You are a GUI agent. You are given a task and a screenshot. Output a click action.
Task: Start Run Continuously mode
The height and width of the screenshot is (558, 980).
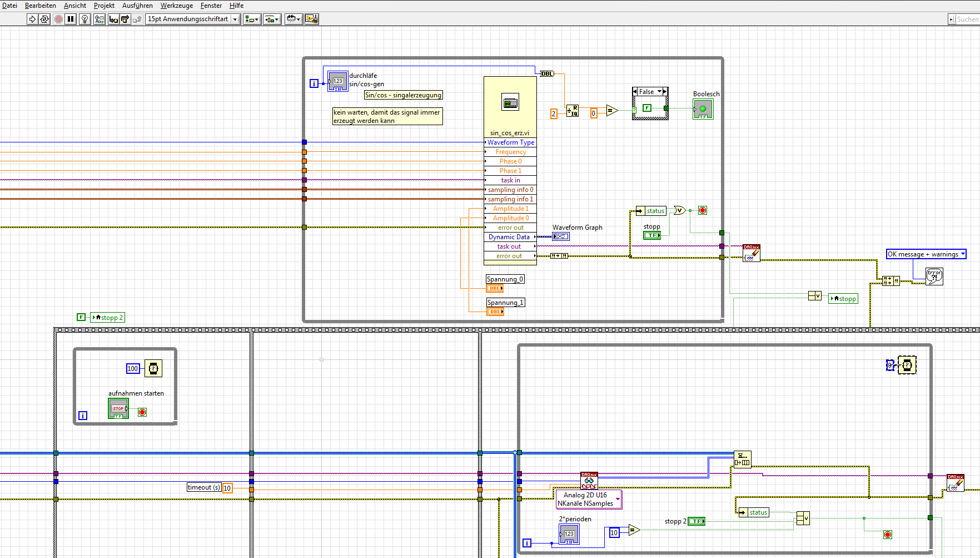point(44,19)
